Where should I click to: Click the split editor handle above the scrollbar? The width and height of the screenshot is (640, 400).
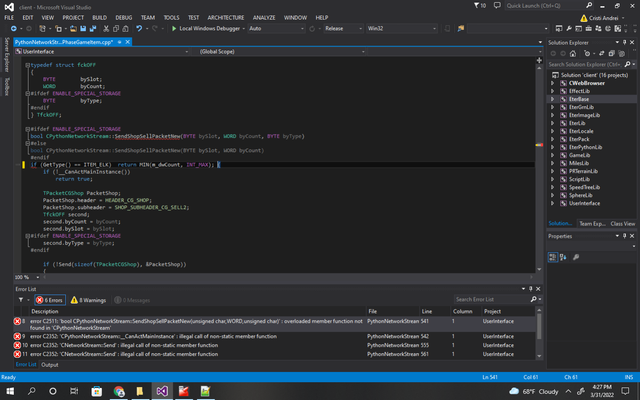pyautogui.click(x=539, y=60)
